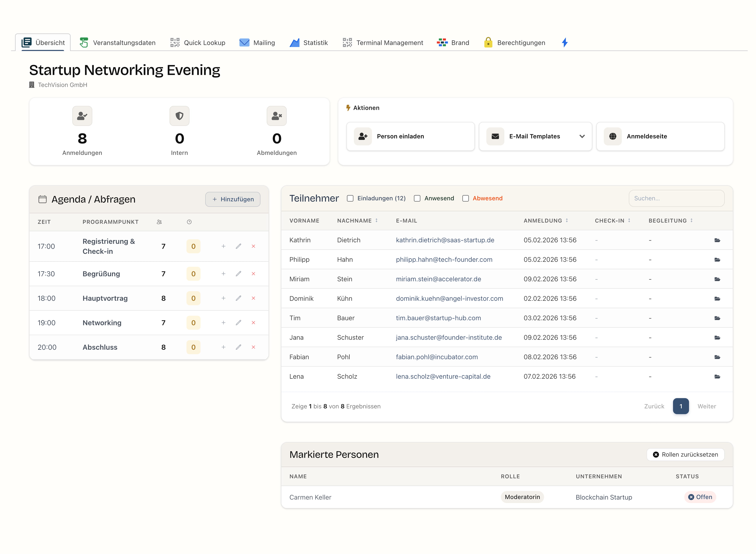Add sub-item to Registrierung & Check-in row

pyautogui.click(x=223, y=246)
